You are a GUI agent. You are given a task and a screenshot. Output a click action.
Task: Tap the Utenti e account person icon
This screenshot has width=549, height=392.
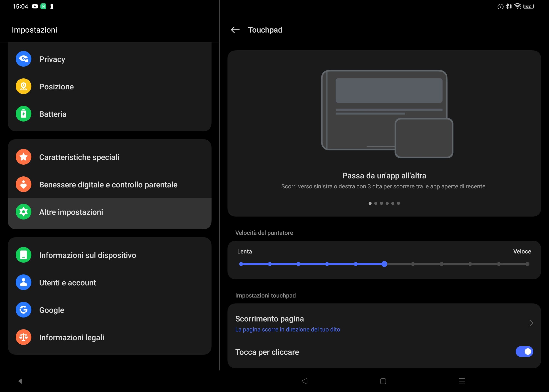23,282
